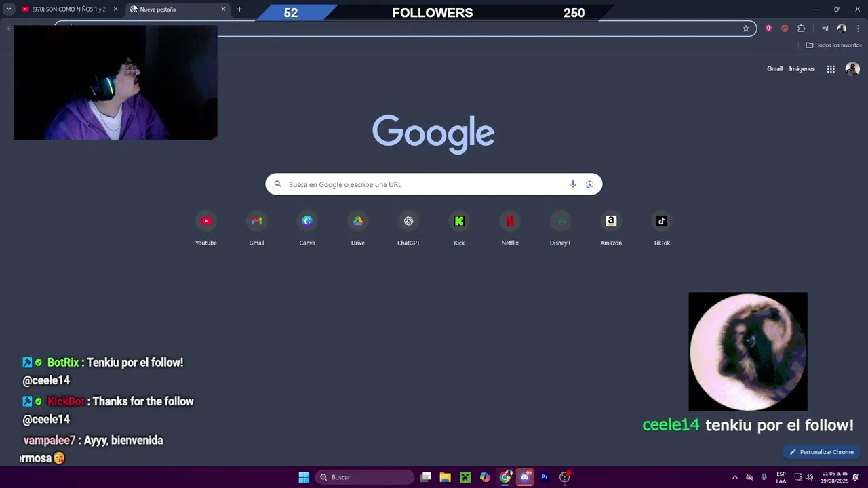Open media controls music-note icon
868x488 pixels.
point(825,28)
